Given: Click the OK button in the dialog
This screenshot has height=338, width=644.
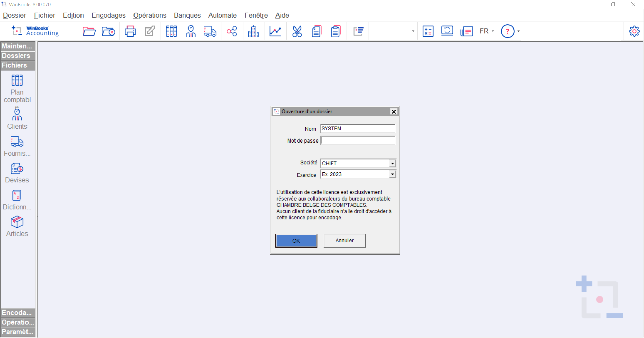Looking at the screenshot, I should (x=296, y=241).
